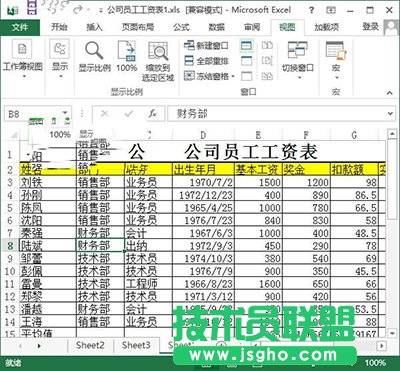Image resolution: width=400 pixels, height=371 pixels.
Task: Switch to the 开始 ribbon tab
Action: (59, 27)
